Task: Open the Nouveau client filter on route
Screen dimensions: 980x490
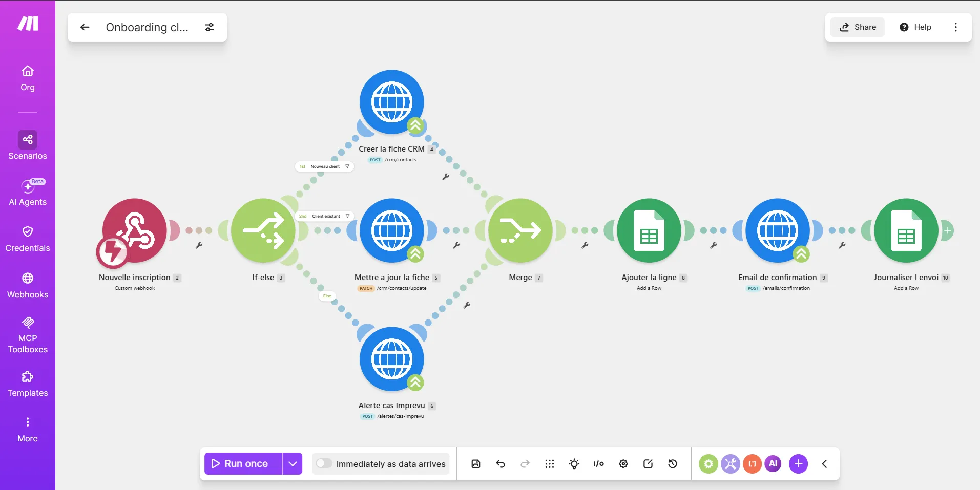Action: 324,166
